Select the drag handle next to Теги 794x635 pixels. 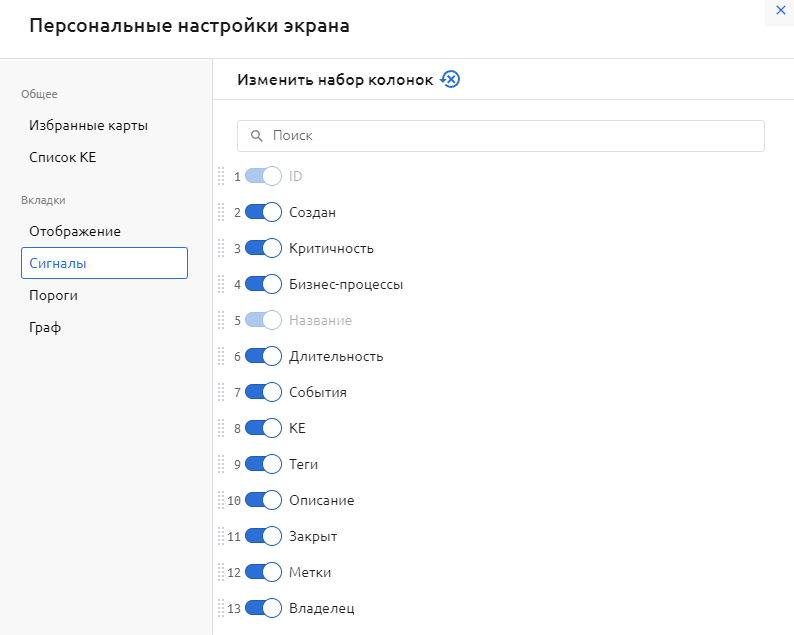point(221,464)
